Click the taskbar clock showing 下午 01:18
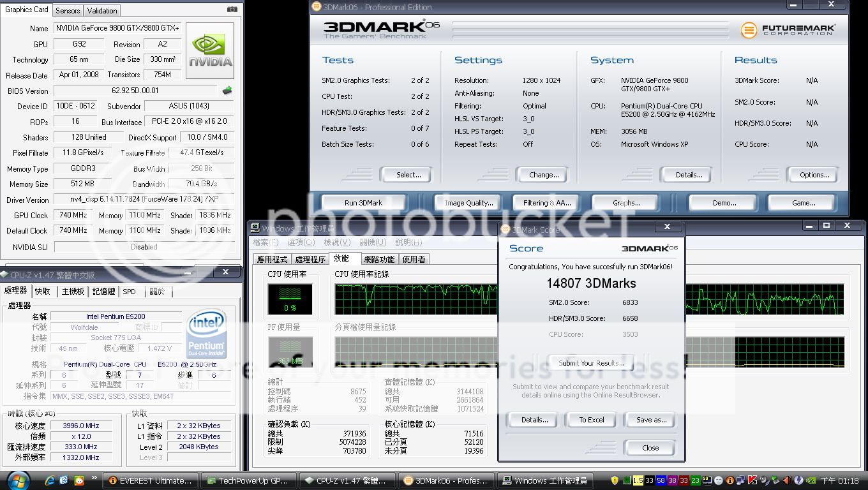 click(x=841, y=480)
